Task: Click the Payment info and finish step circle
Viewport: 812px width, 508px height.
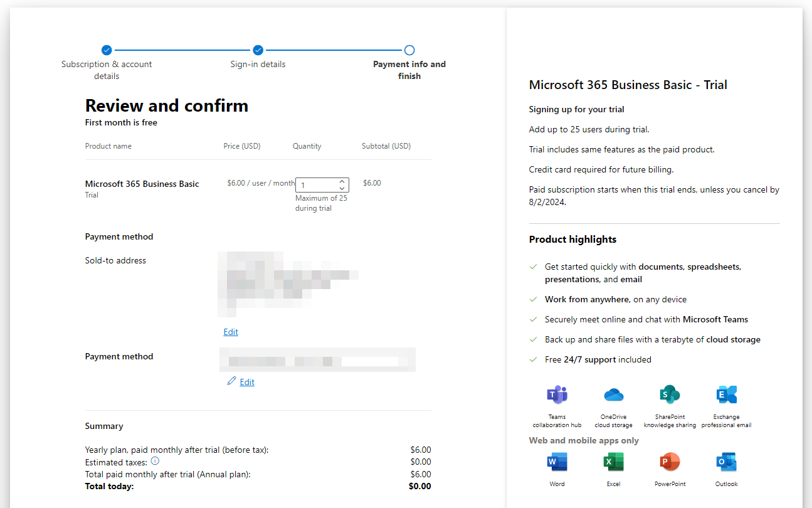Action: 409,50
